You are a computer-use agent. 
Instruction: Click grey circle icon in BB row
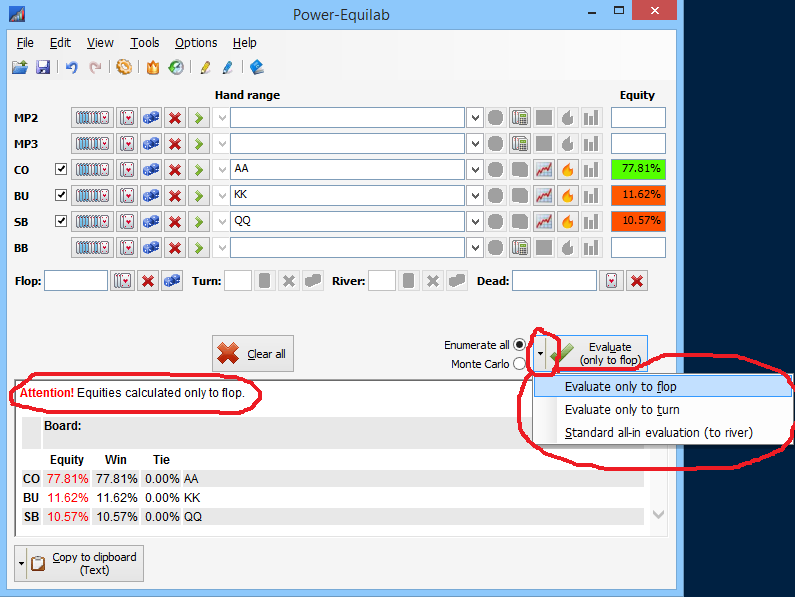[x=495, y=248]
